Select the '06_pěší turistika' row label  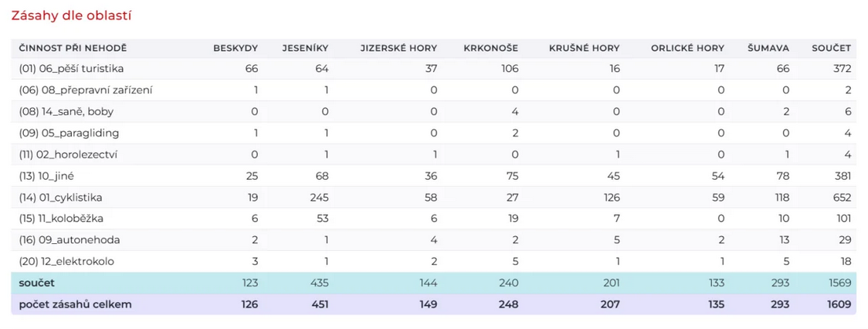click(x=71, y=69)
